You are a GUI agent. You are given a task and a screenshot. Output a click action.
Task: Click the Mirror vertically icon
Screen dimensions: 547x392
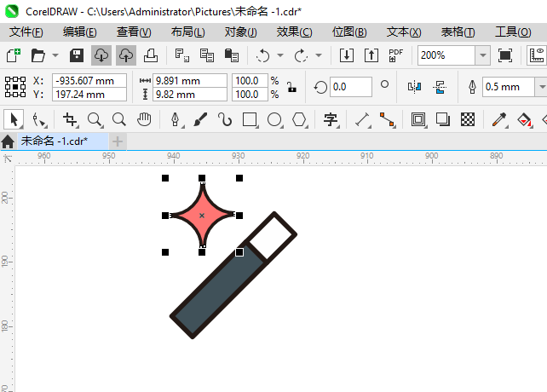440,87
